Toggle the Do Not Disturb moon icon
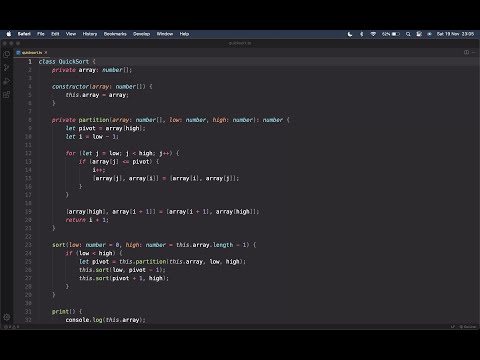Viewport: 480px width, 360px height. pos(350,34)
